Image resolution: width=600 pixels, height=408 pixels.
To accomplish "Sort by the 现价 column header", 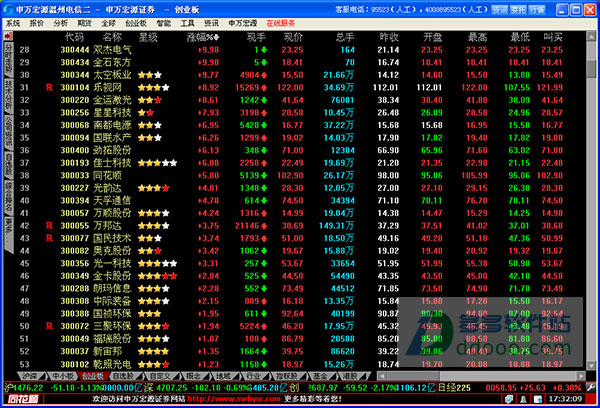I will coord(293,38).
